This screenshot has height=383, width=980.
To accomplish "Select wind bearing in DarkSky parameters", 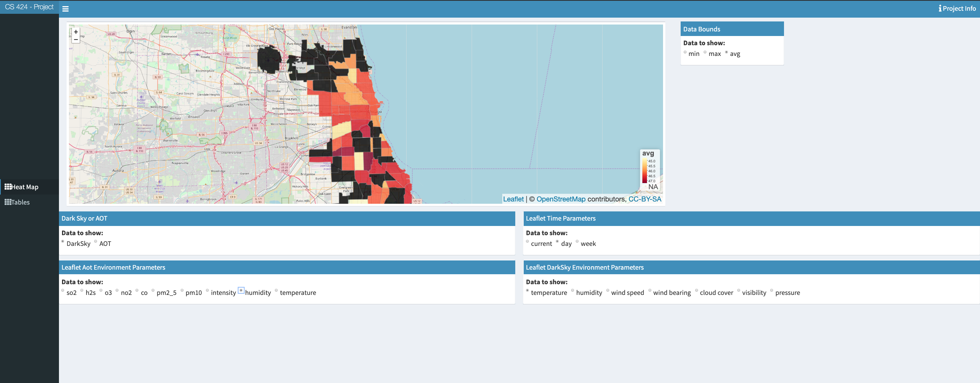I will pyautogui.click(x=650, y=291).
